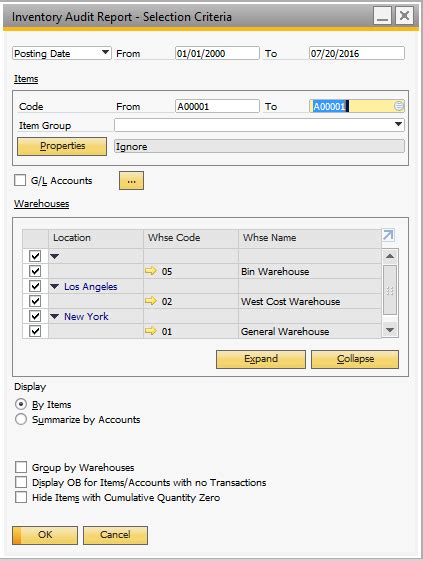Click the expand-table icon above the warehouse grid
Image resolution: width=423 pixels, height=561 pixels.
click(388, 235)
